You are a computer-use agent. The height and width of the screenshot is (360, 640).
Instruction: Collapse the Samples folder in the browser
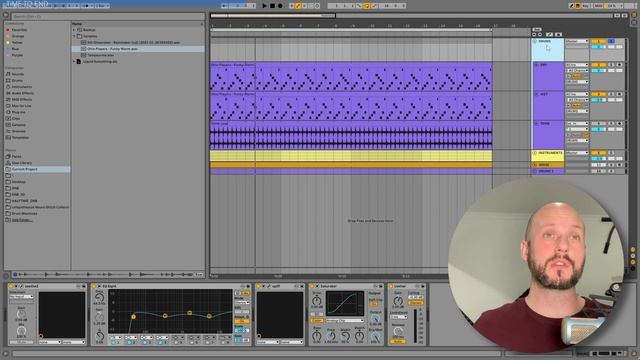(x=74, y=36)
